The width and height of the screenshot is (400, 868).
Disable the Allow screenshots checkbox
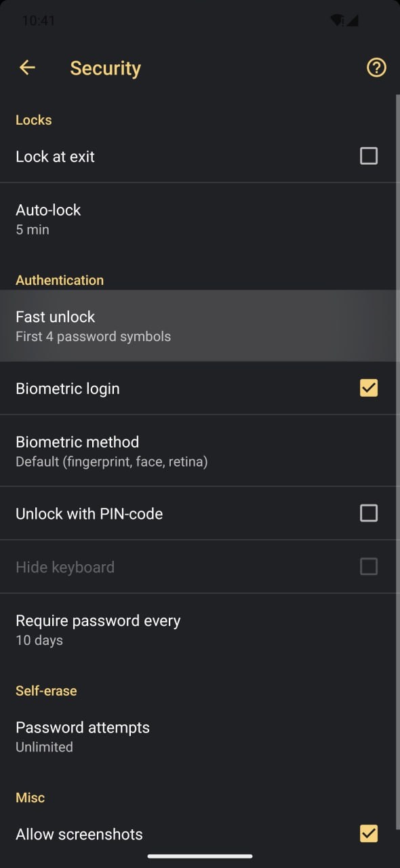pyautogui.click(x=369, y=834)
